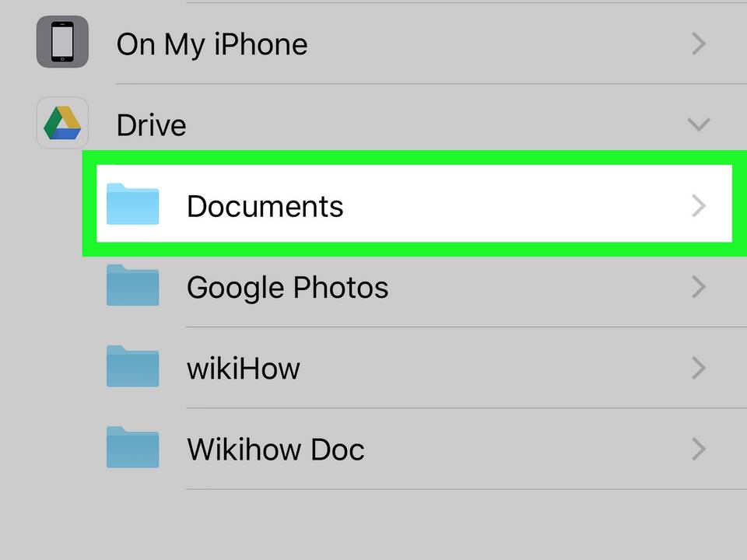747x560 pixels.
Task: Select the Wikihow Doc folder icon
Action: (132, 446)
